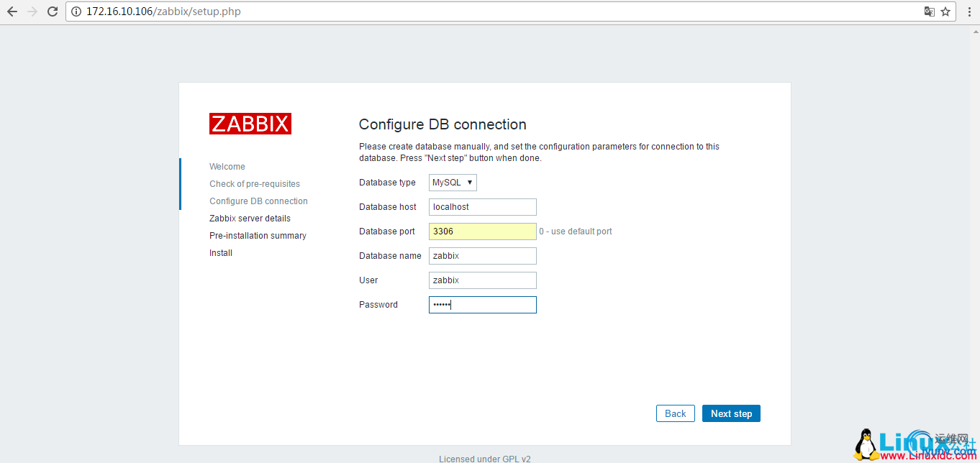980x463 pixels.
Task: Click the browser back arrow icon
Action: coord(12,12)
